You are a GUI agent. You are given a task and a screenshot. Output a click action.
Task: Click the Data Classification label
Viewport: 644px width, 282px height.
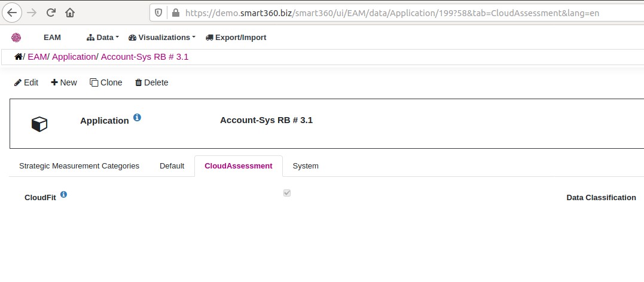[602, 197]
